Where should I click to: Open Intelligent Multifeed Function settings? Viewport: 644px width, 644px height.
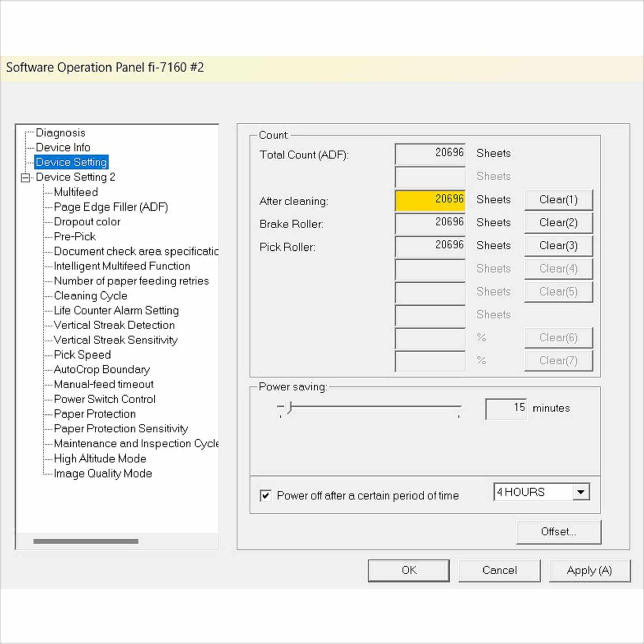click(x=122, y=266)
